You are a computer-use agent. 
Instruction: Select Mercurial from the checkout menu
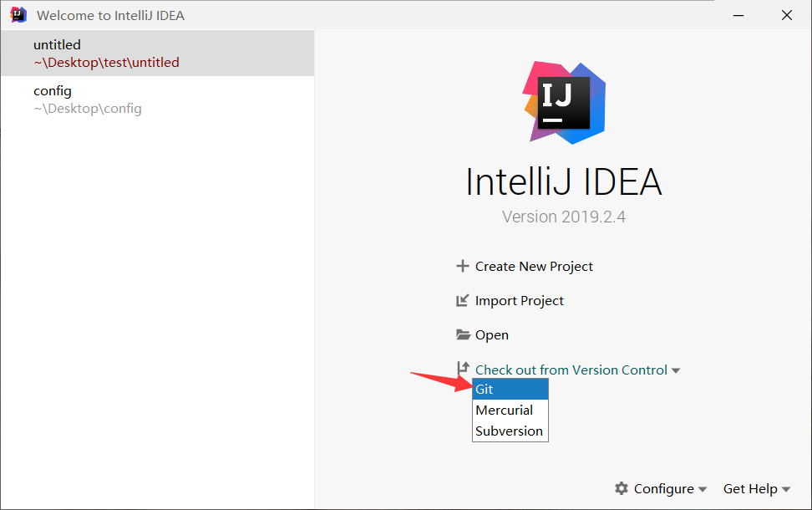point(510,410)
